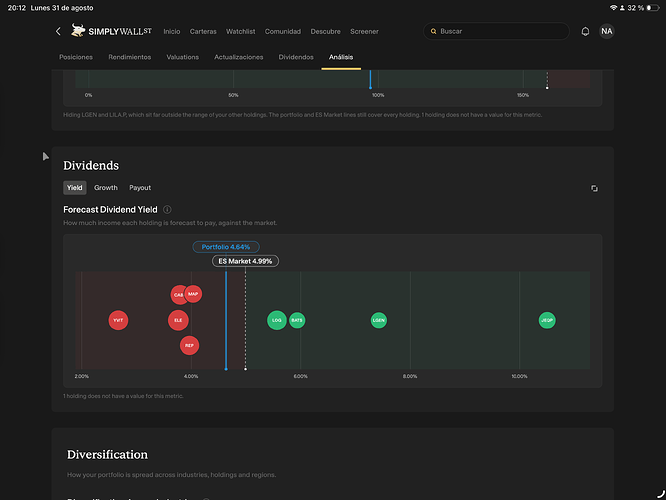Select the JEDP holding bubble
The width and height of the screenshot is (666, 500).
coord(547,320)
